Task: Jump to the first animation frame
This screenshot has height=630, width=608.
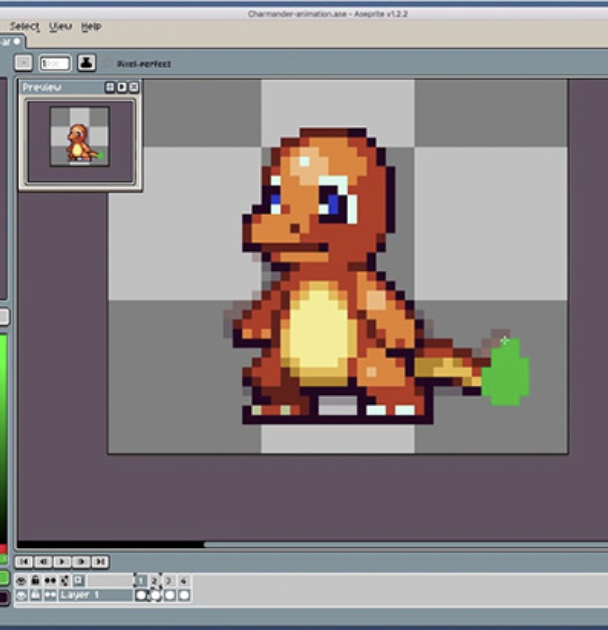Action: click(x=24, y=562)
